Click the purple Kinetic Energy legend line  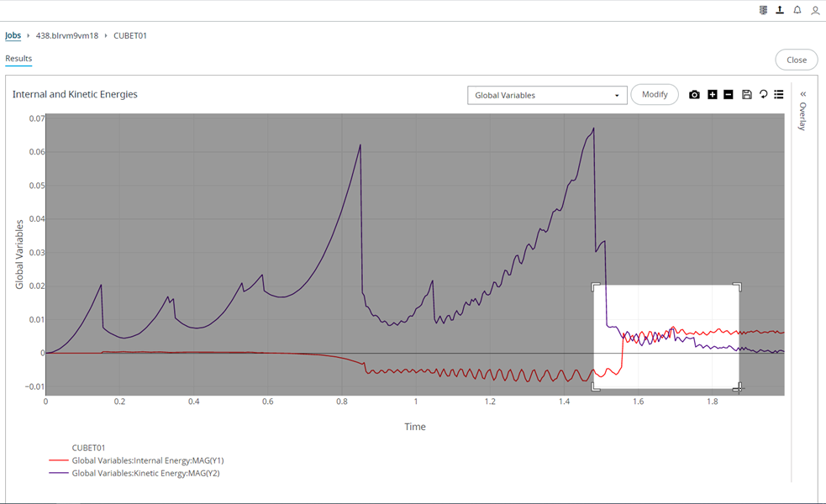(x=59, y=473)
